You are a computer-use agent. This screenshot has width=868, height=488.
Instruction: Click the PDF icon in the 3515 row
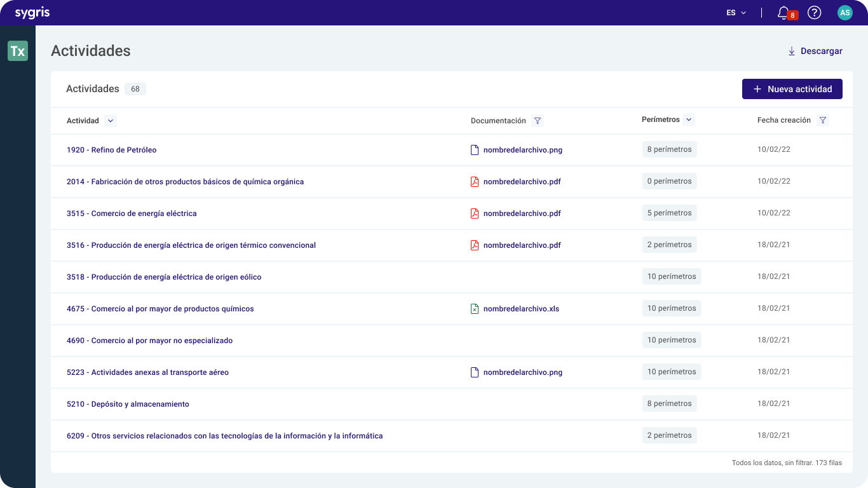pos(474,213)
